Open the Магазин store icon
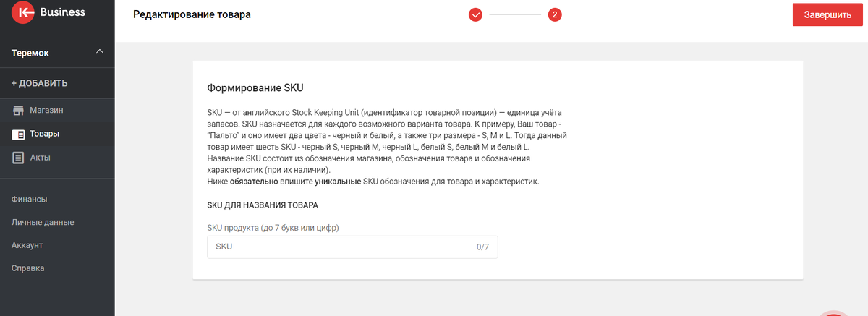Screen dimensions: 868x316 pyautogui.click(x=18, y=111)
